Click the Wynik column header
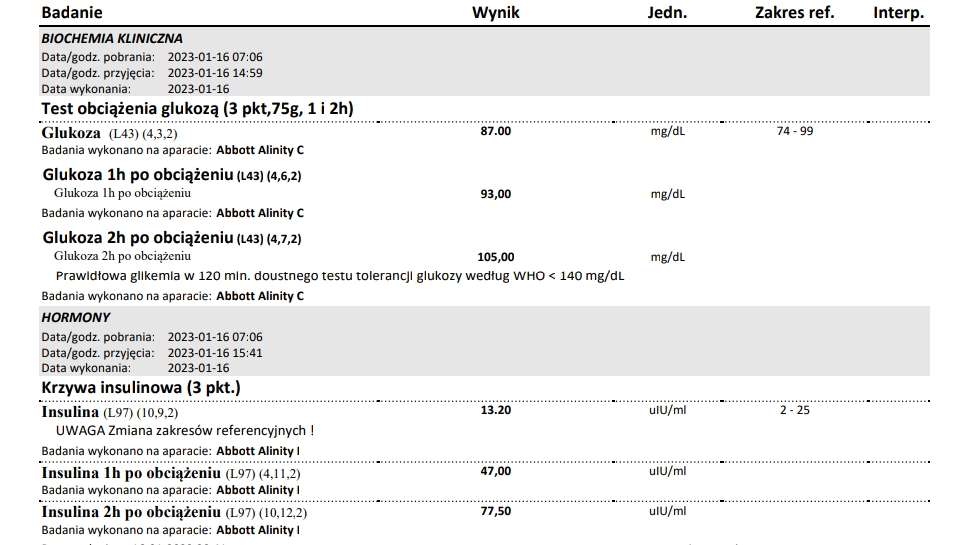This screenshot has width=967, height=545. click(x=496, y=13)
